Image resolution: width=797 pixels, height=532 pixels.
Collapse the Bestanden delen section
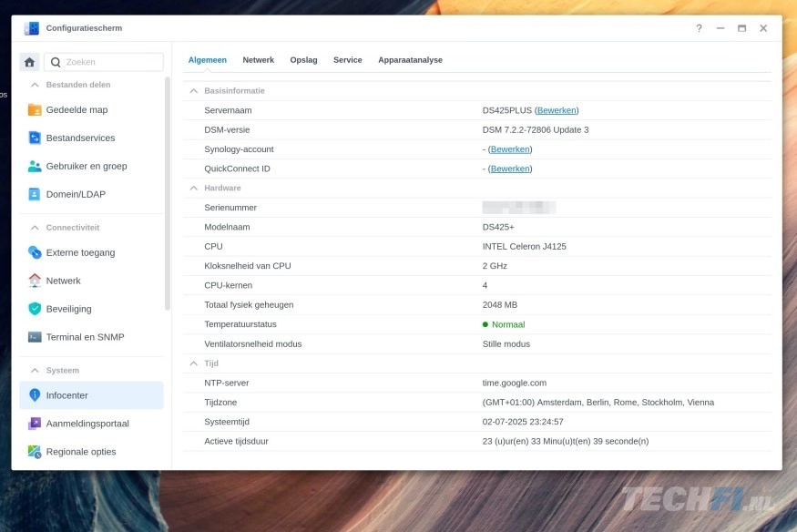[x=35, y=85]
